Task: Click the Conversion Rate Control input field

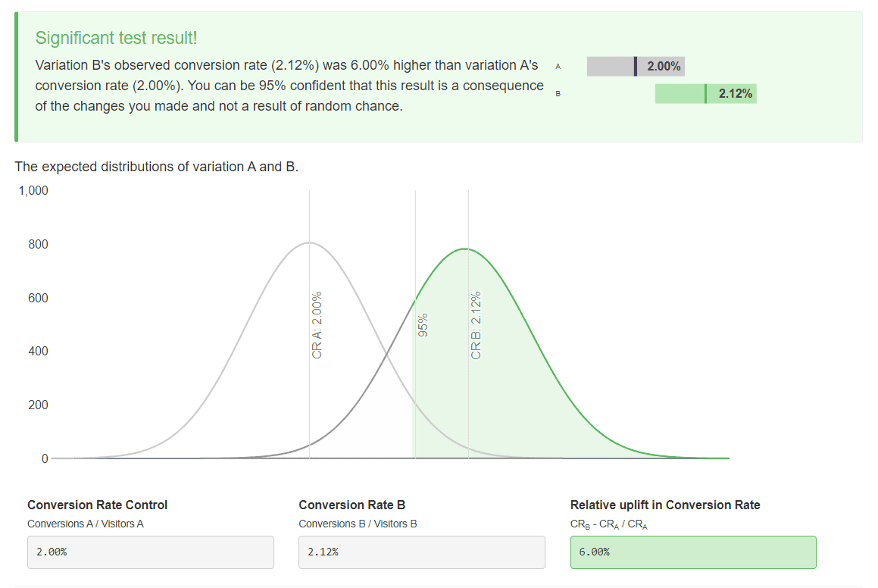Action: coord(150,552)
